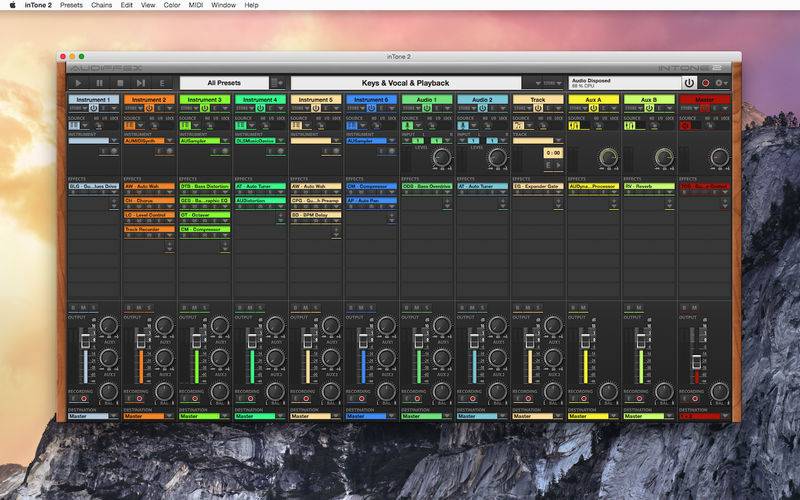This screenshot has width=800, height=500.
Task: Click the Audio 1 input level knob
Action: [442, 158]
